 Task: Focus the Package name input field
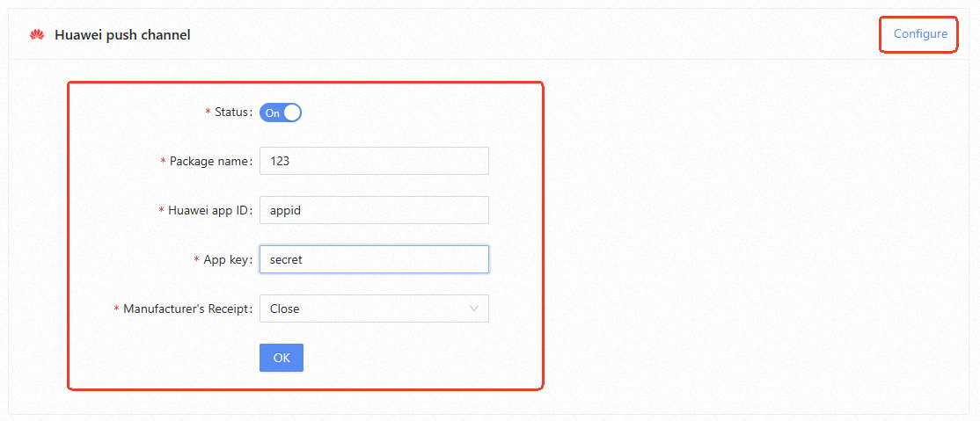(x=374, y=161)
